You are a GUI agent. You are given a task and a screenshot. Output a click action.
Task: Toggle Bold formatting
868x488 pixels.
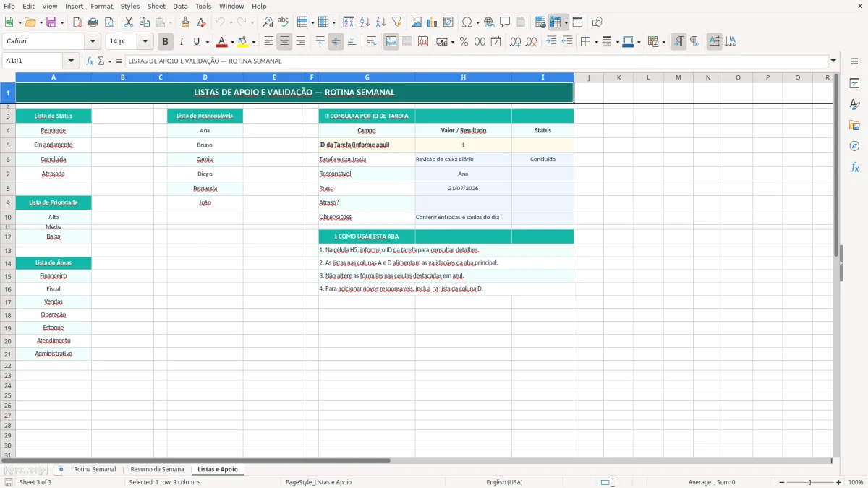pos(166,42)
